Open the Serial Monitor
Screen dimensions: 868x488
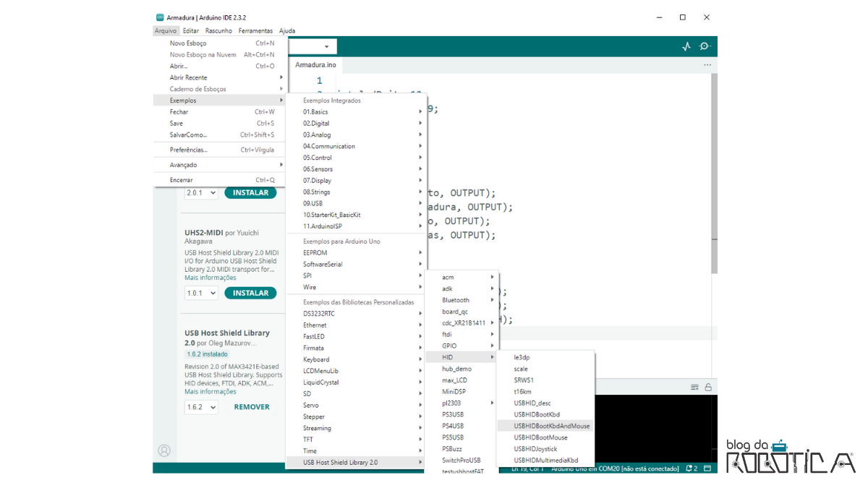[x=705, y=47]
